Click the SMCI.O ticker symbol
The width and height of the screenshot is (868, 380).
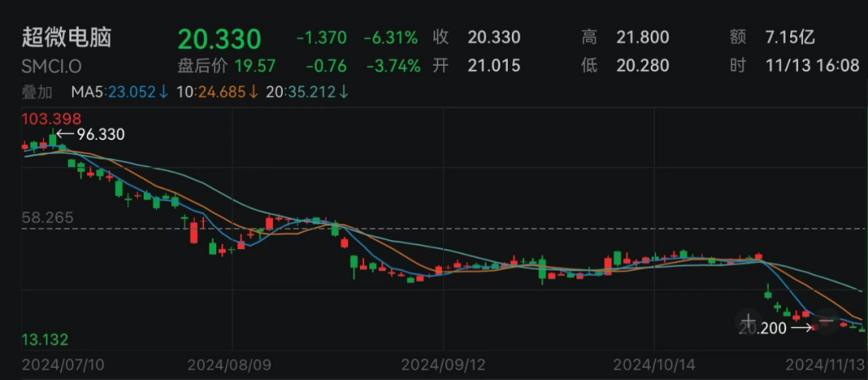pos(51,66)
